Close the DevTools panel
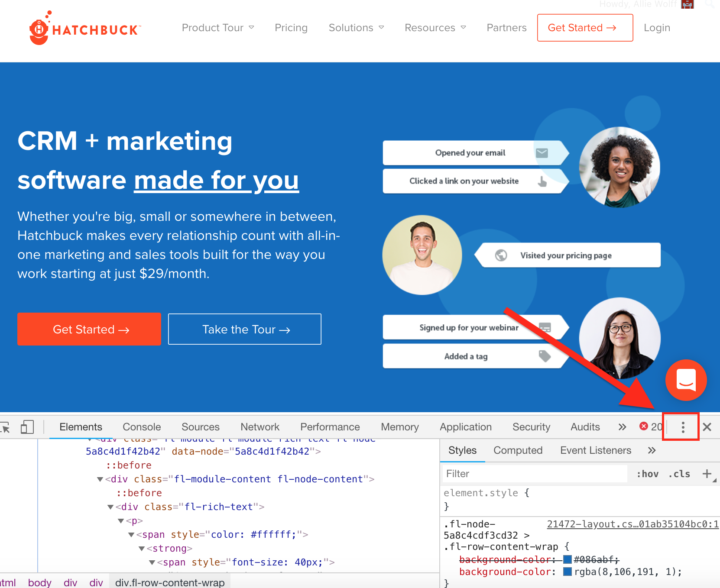720x588 pixels. click(707, 427)
